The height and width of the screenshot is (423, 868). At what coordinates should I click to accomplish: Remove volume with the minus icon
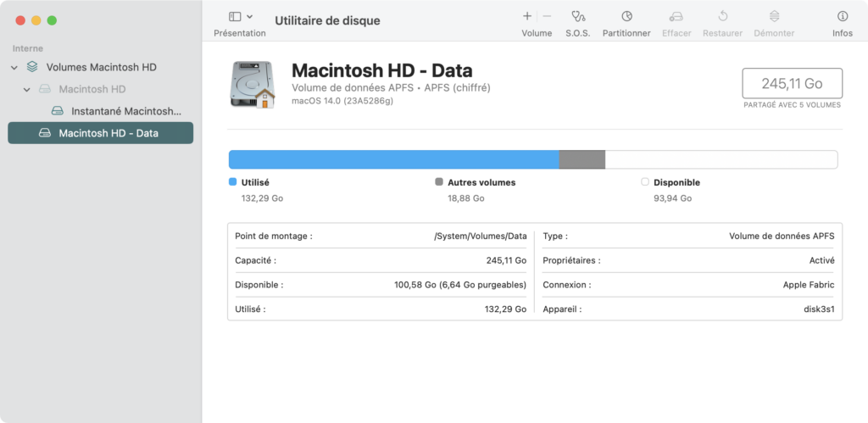click(547, 17)
